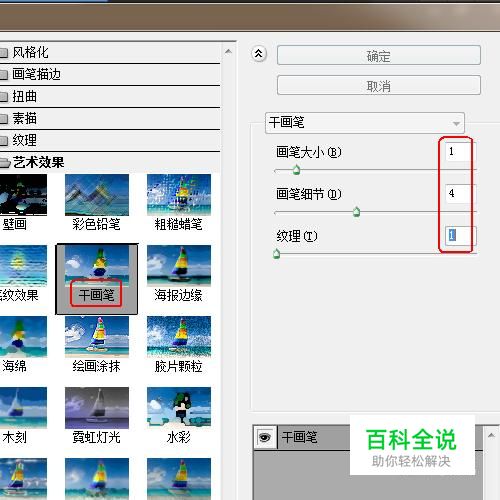This screenshot has height=500, width=500.
Task: Collapse the filter gallery with double-chevron button
Action: (259, 53)
